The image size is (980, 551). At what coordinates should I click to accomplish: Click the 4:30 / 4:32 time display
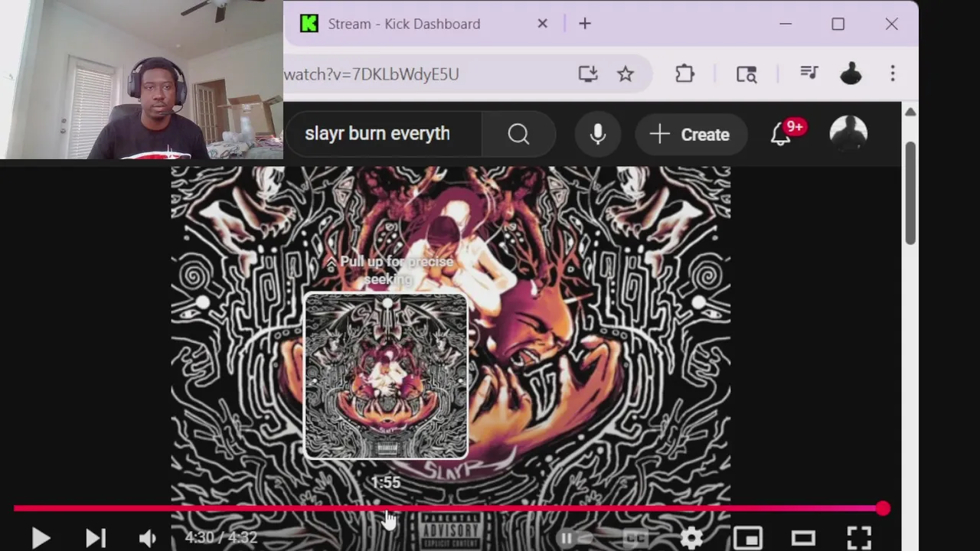(x=221, y=538)
